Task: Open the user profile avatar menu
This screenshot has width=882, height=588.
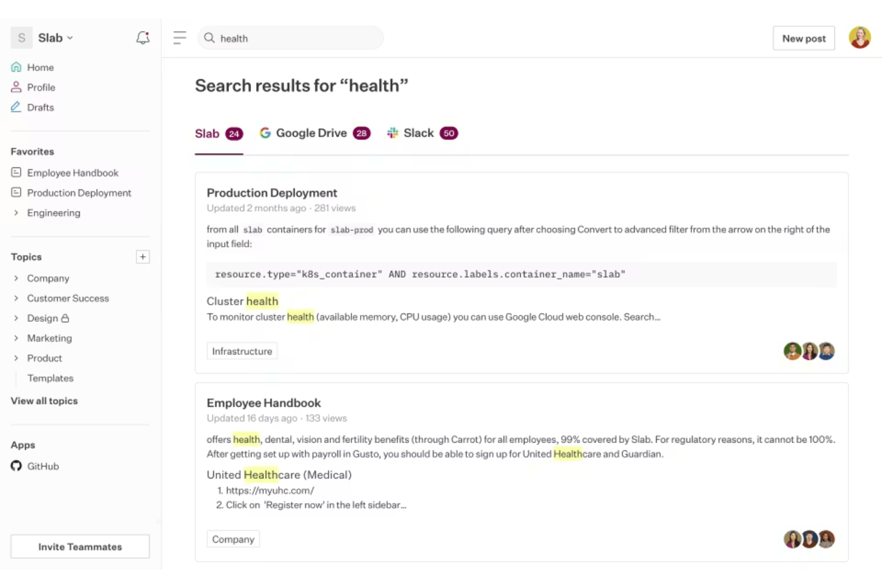Action: (859, 38)
